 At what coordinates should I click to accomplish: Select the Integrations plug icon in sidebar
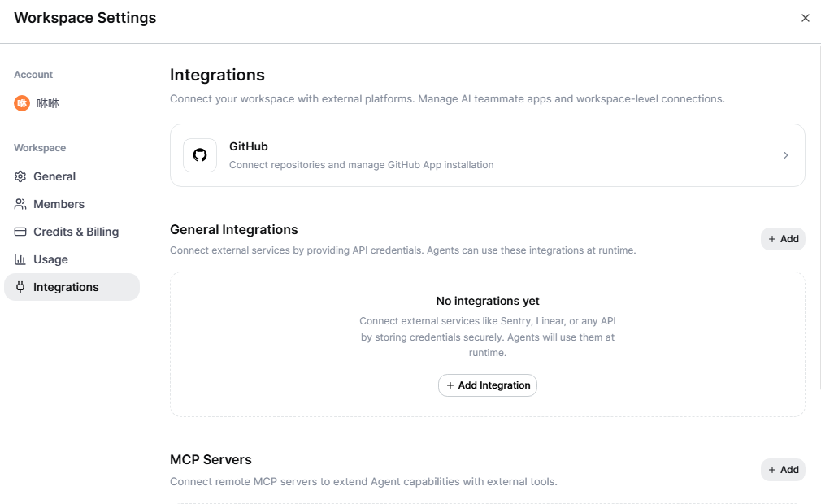point(19,287)
